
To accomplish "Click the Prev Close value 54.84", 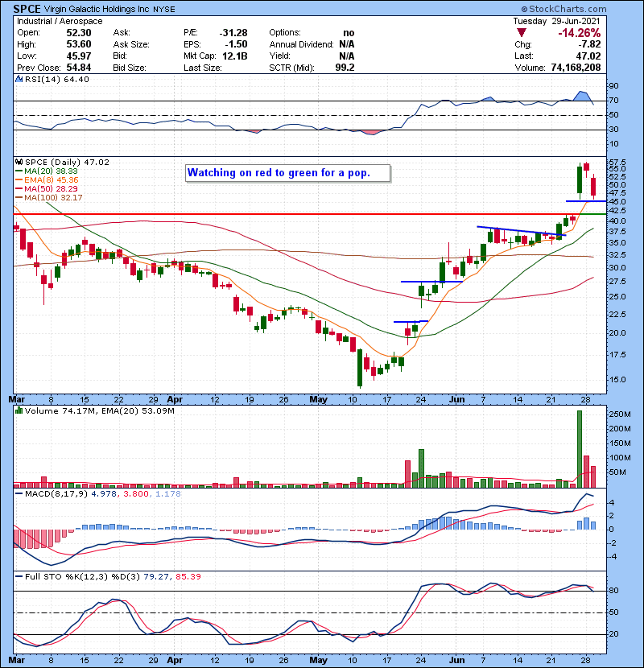I will (79, 68).
